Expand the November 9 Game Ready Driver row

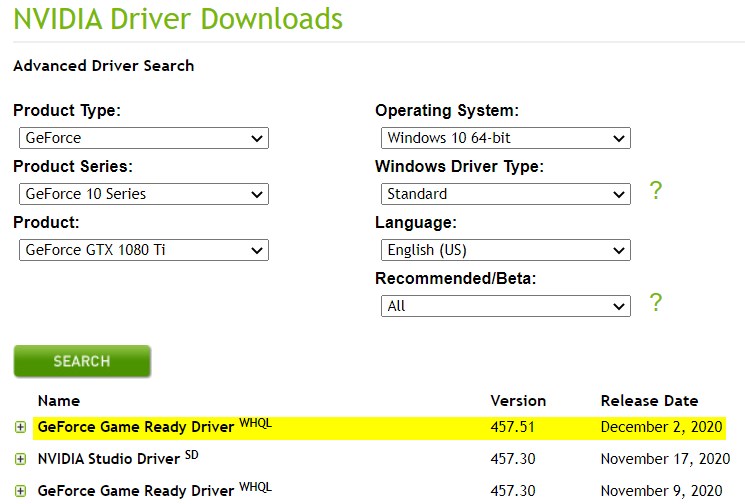(x=20, y=491)
